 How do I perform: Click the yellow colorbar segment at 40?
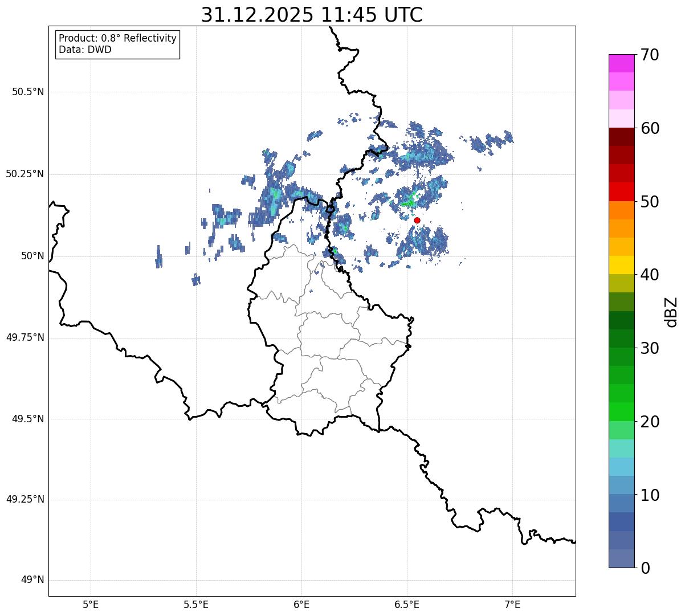[622, 266]
